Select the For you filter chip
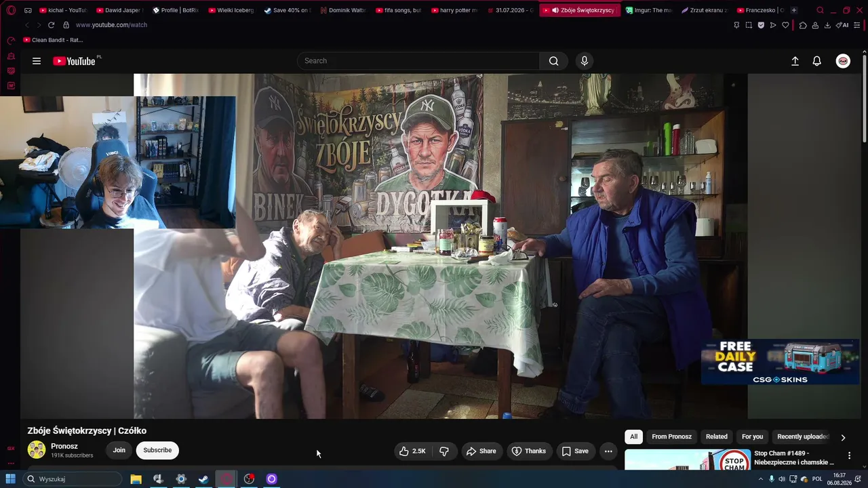The width and height of the screenshot is (868, 488). coord(752,437)
